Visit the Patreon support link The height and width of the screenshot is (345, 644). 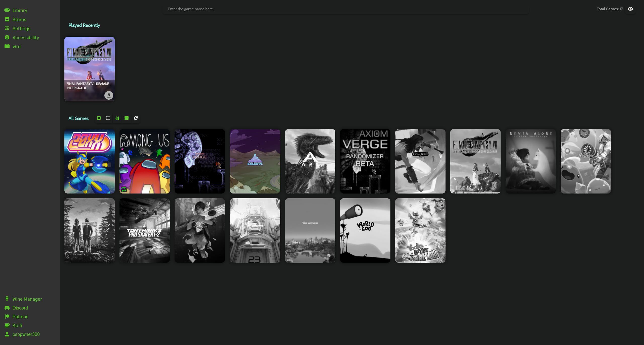[x=16, y=317]
